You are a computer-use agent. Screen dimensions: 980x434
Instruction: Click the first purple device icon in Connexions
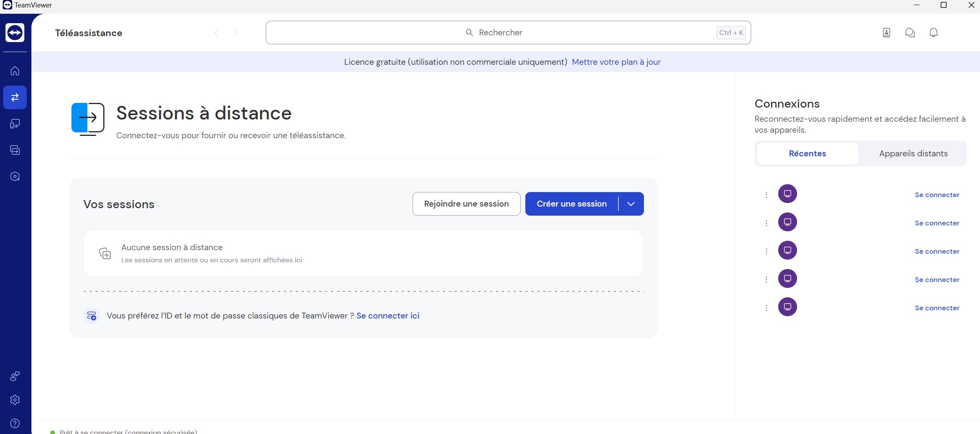pos(788,194)
